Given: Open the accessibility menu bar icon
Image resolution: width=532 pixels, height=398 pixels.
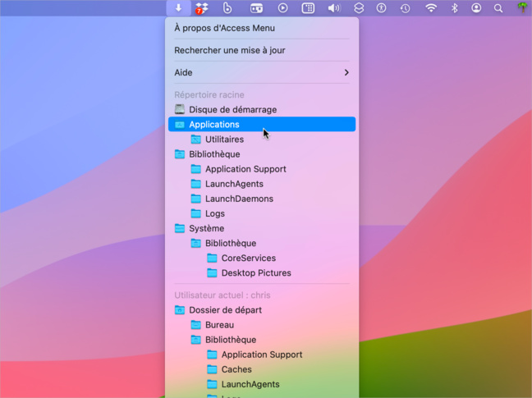Looking at the screenshot, I should pyautogui.click(x=382, y=8).
